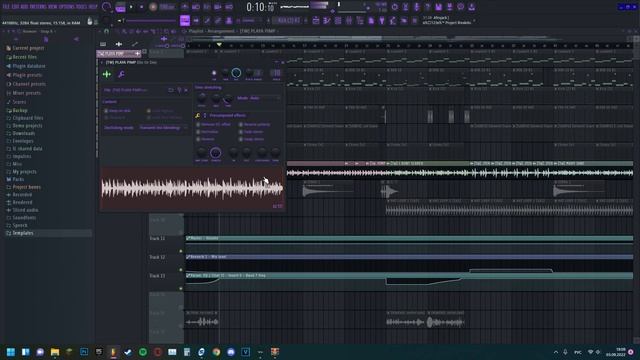Click the highlighted playlist view icon in the toolbar

pyautogui.click(x=185, y=20)
